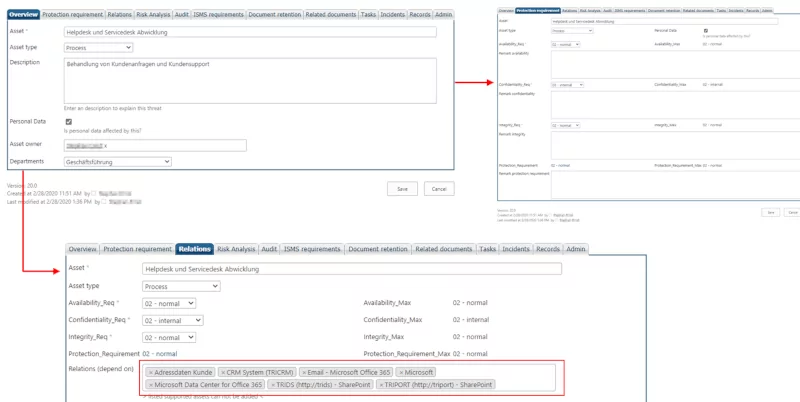Click the Asset name field in Relations panel
Image resolution: width=800 pixels, height=402 pixels.
[x=351, y=268]
